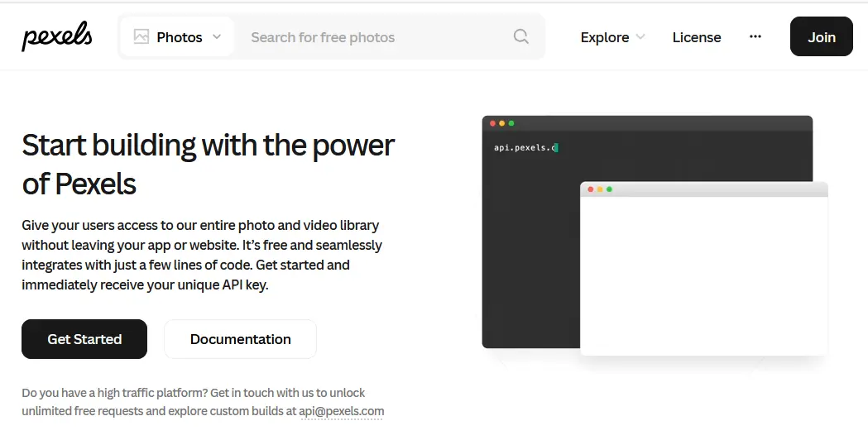Click the red dot in dark terminal
The image size is (868, 440).
[492, 123]
